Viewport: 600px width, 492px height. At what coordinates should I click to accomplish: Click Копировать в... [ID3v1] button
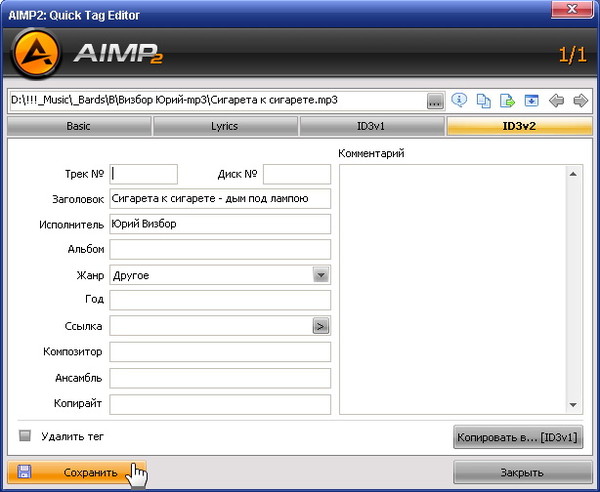pyautogui.click(x=518, y=437)
